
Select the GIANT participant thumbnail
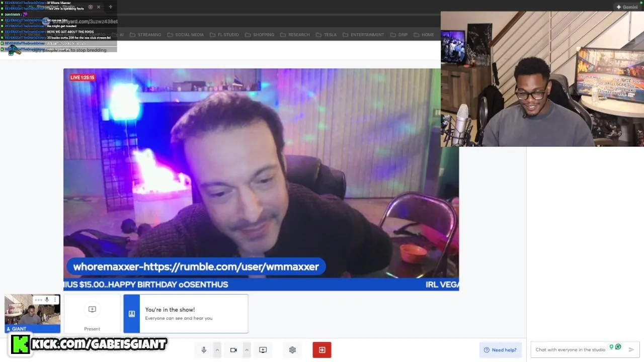coord(32,313)
